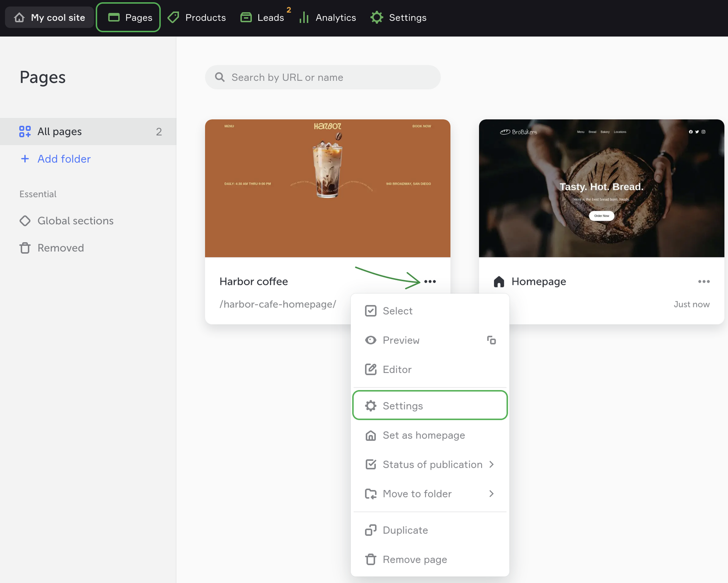This screenshot has height=583, width=728.
Task: Open the Harbor coffee three-dots menu
Action: pyautogui.click(x=430, y=281)
